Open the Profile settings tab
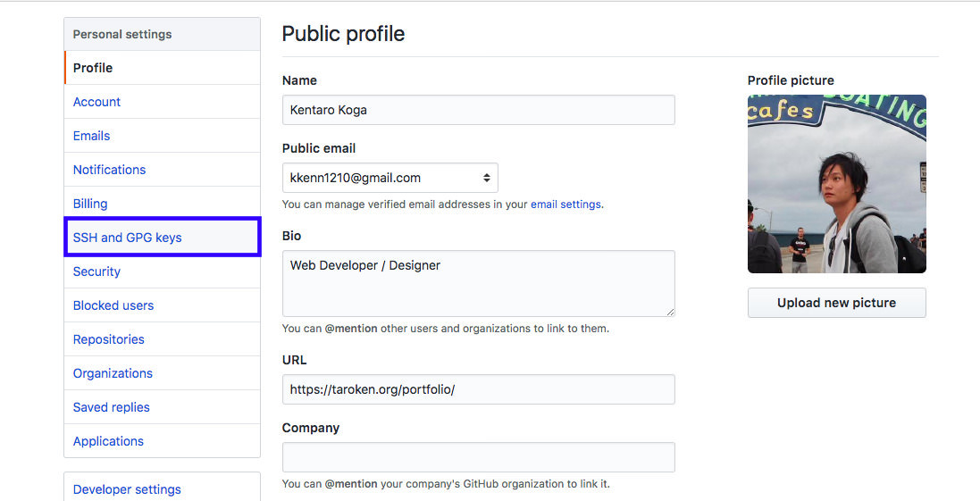The height and width of the screenshot is (501, 980). point(93,68)
